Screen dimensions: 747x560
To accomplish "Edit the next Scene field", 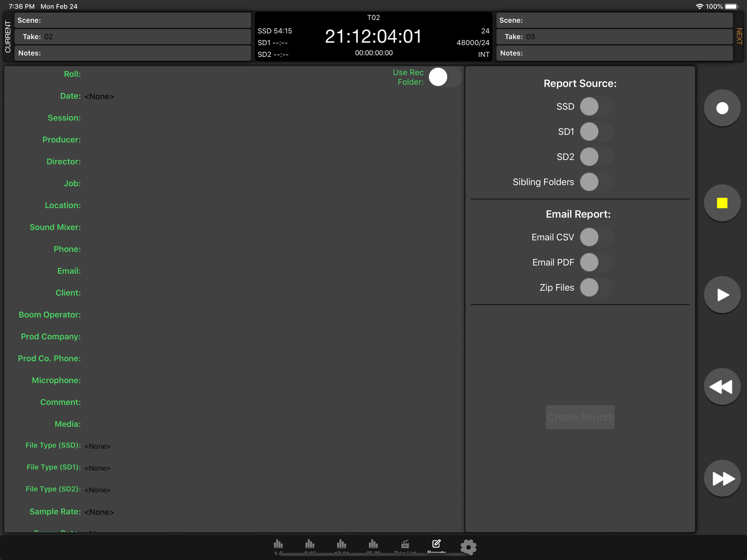I will pyautogui.click(x=614, y=20).
